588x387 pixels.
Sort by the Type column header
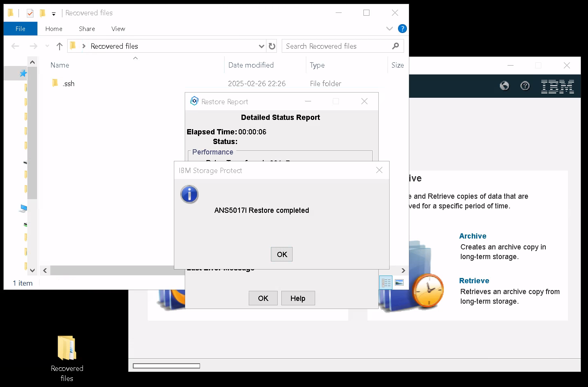click(317, 65)
